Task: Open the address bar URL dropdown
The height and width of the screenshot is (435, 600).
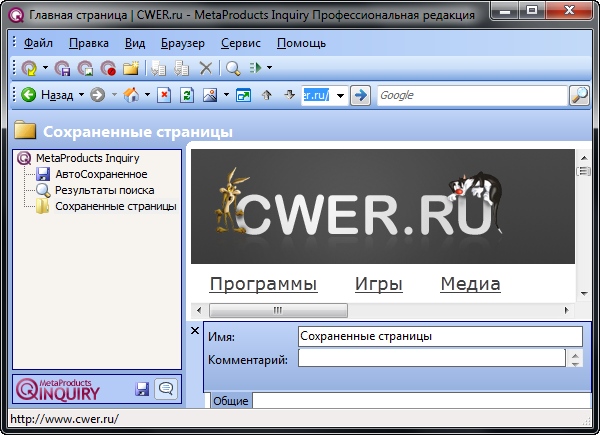Action: pyautogui.click(x=341, y=96)
